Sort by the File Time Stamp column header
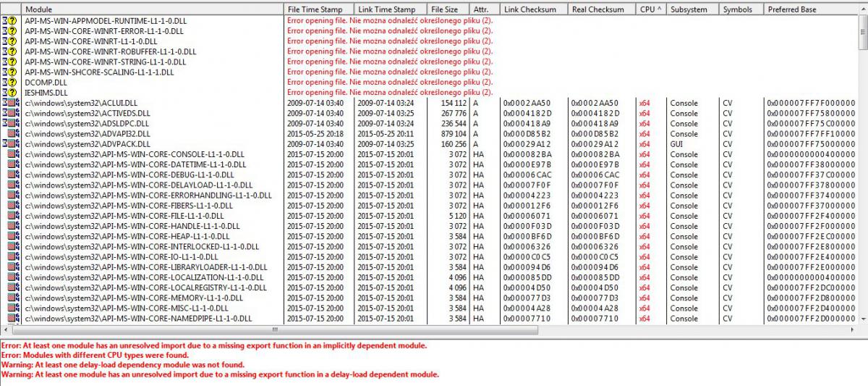This screenshot has width=868, height=386. pos(318,9)
